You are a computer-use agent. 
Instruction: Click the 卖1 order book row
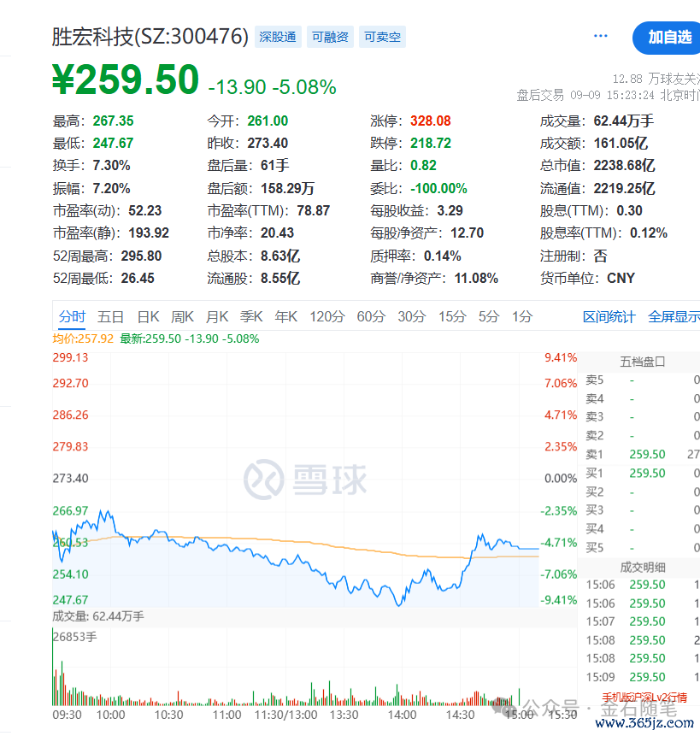[642, 455]
